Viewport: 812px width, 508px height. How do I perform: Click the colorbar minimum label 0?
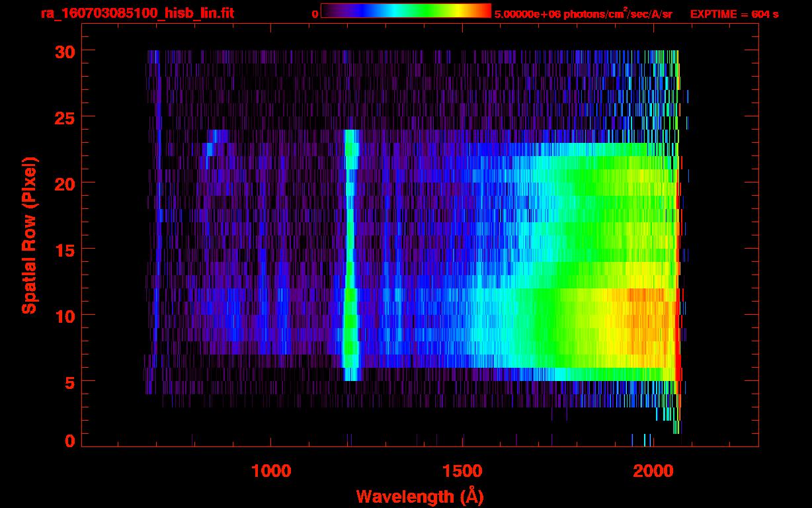coord(315,14)
